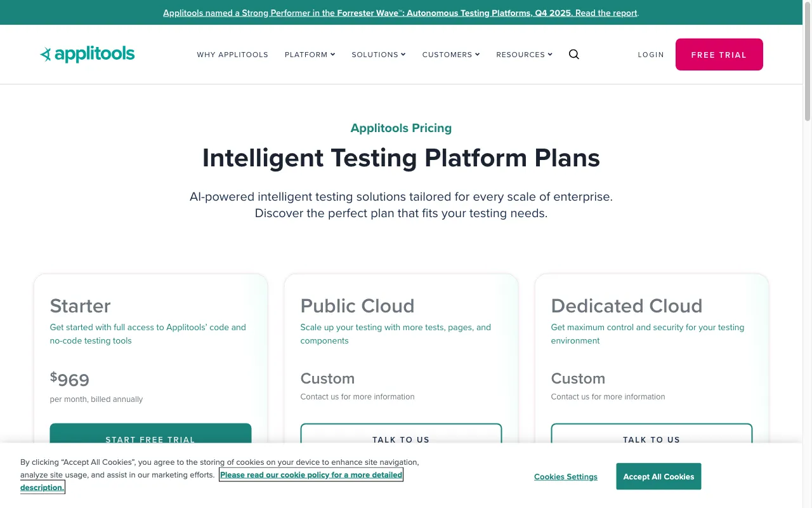This screenshot has height=508, width=812.
Task: Click Custom price under Public Cloud
Action: 327,378
